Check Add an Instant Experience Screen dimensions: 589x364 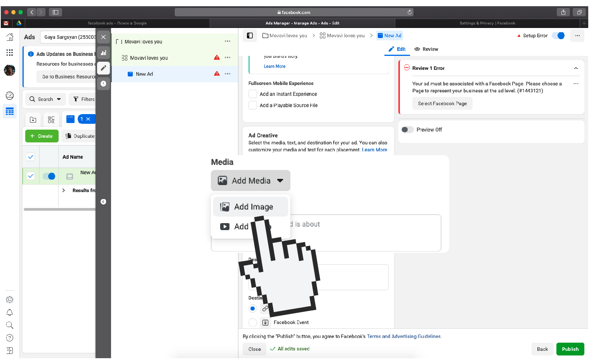tap(253, 94)
